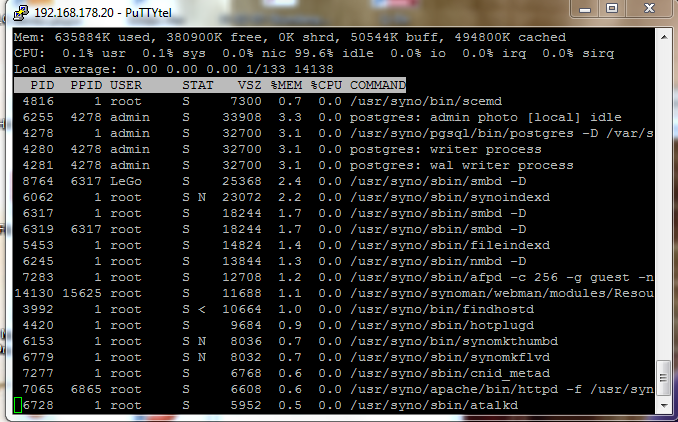Click '/usr/syno/sbin/hotplugd' command
The width and height of the screenshot is (678, 422).
[442, 325]
